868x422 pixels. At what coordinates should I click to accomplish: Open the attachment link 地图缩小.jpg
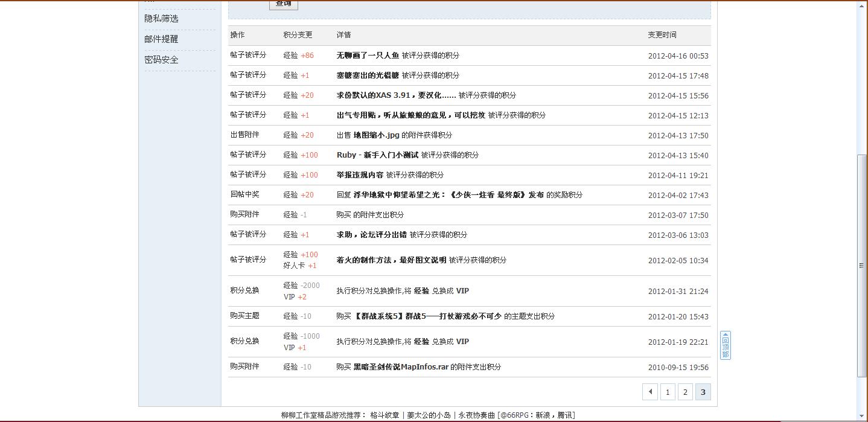pyautogui.click(x=376, y=135)
